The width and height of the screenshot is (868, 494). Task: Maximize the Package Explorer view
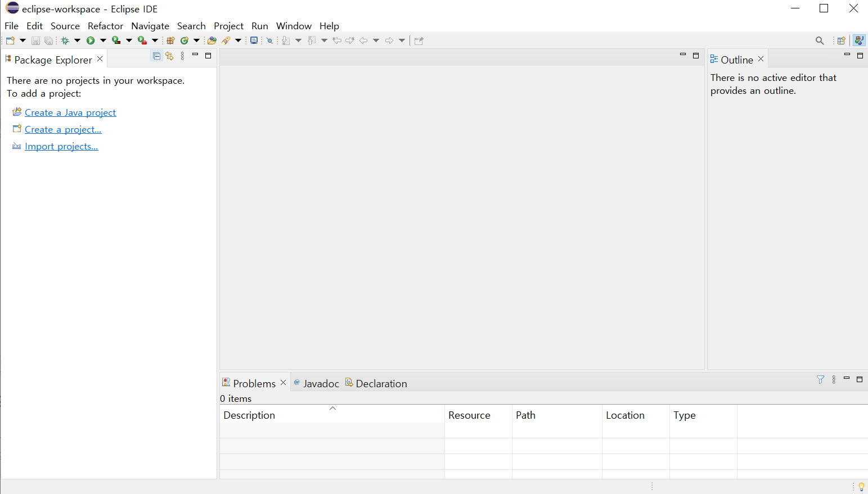pyautogui.click(x=208, y=56)
